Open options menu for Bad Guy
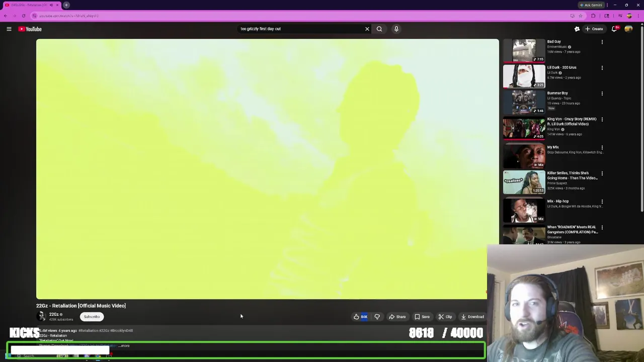644x362 pixels. pos(602,42)
